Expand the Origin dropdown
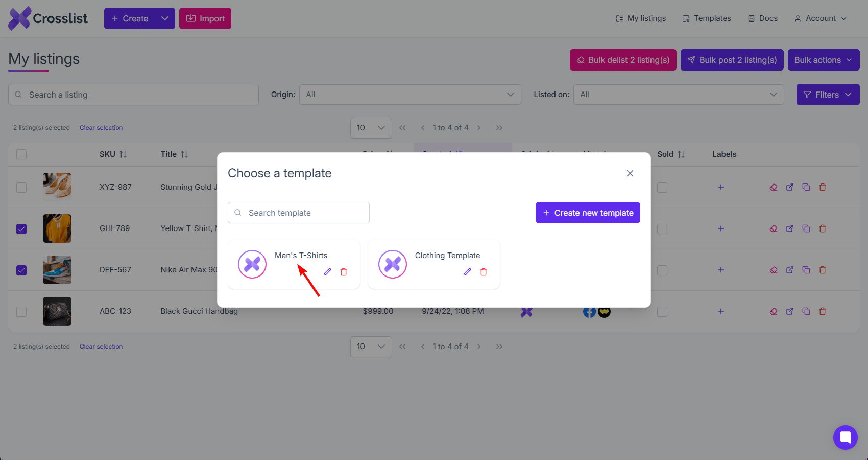Viewport: 868px width, 460px height. (x=410, y=95)
